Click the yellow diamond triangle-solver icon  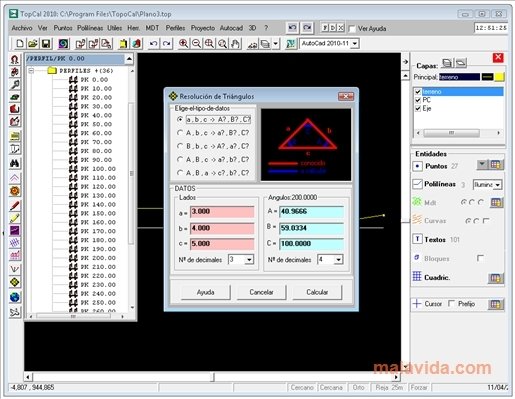(x=15, y=282)
